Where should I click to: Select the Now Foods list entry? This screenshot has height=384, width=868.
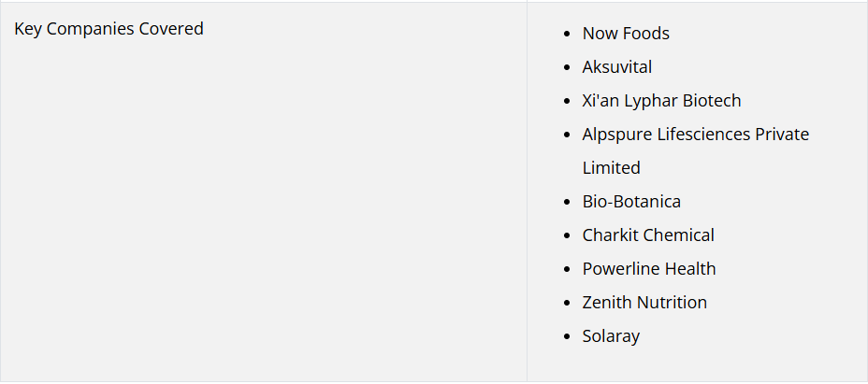[x=626, y=34]
